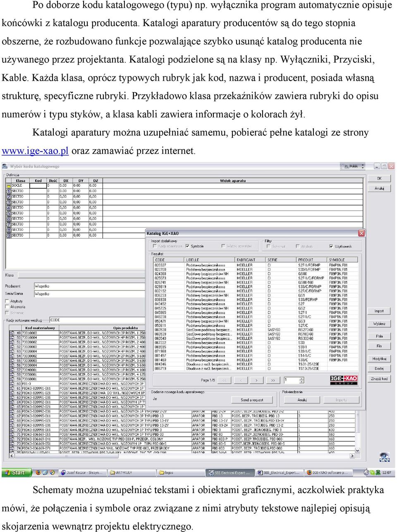Click the Kod cell in SOCLE row
Image resolution: width=397 pixels, height=532 pixels.
(38, 186)
